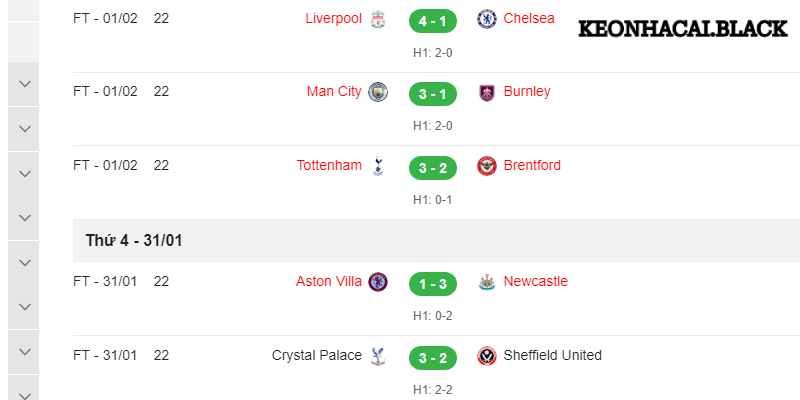
Task: Click the Aston Villa crest
Action: tap(377, 282)
